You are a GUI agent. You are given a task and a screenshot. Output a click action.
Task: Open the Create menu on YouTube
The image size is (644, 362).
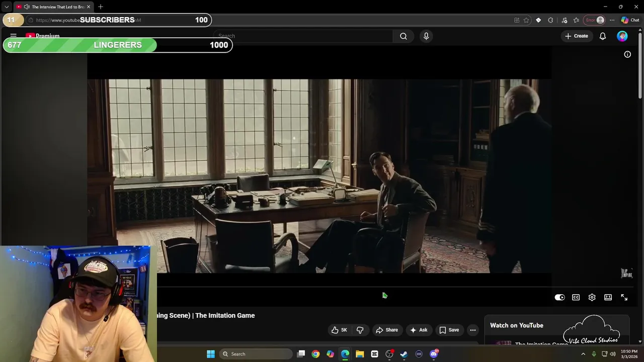(x=577, y=36)
